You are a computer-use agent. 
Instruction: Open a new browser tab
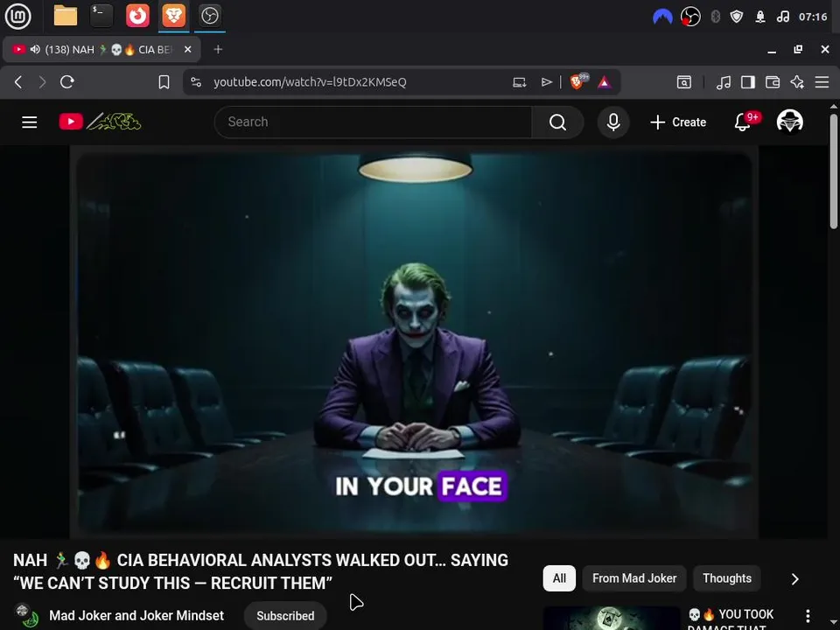218,49
